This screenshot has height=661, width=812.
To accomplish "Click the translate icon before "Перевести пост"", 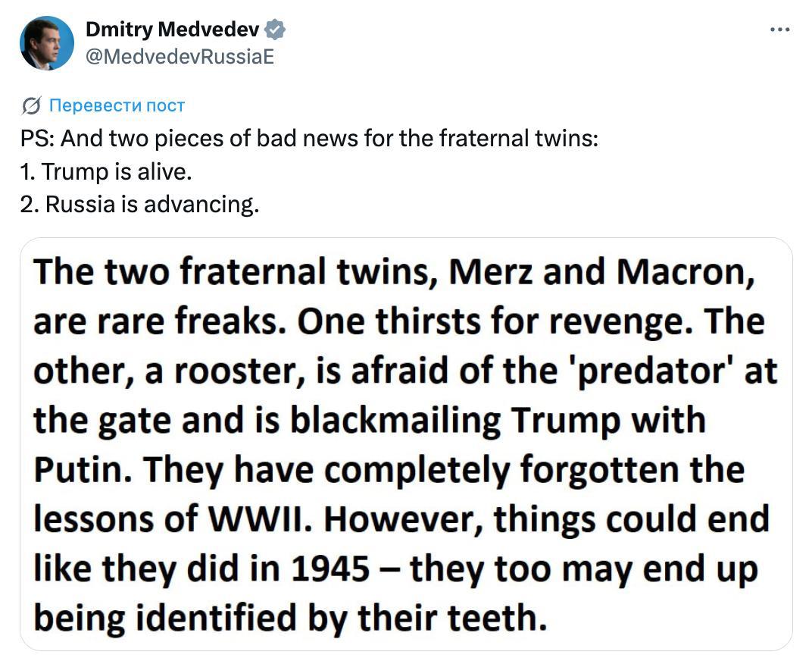I will tap(32, 105).
